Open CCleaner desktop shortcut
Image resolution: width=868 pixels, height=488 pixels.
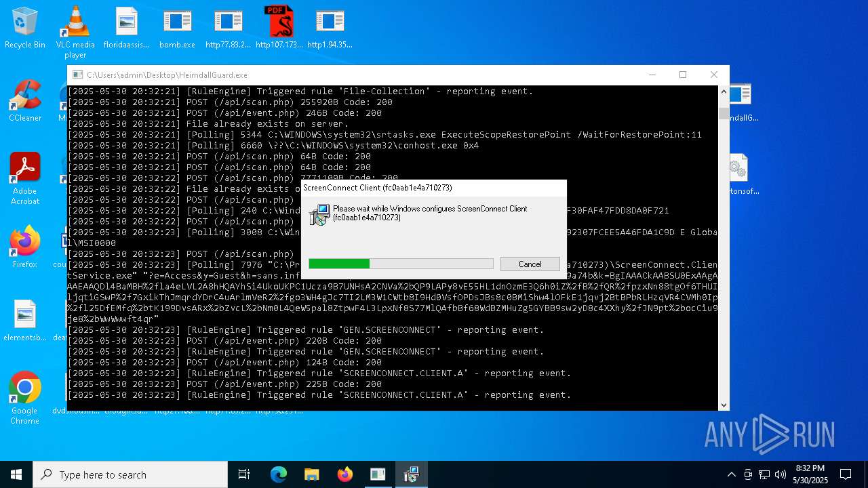[25, 101]
